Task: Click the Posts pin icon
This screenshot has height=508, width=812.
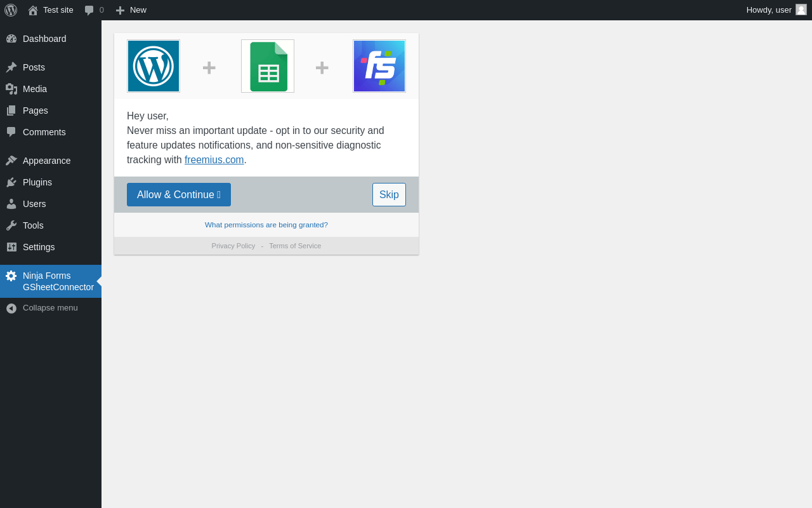Action: tap(11, 67)
